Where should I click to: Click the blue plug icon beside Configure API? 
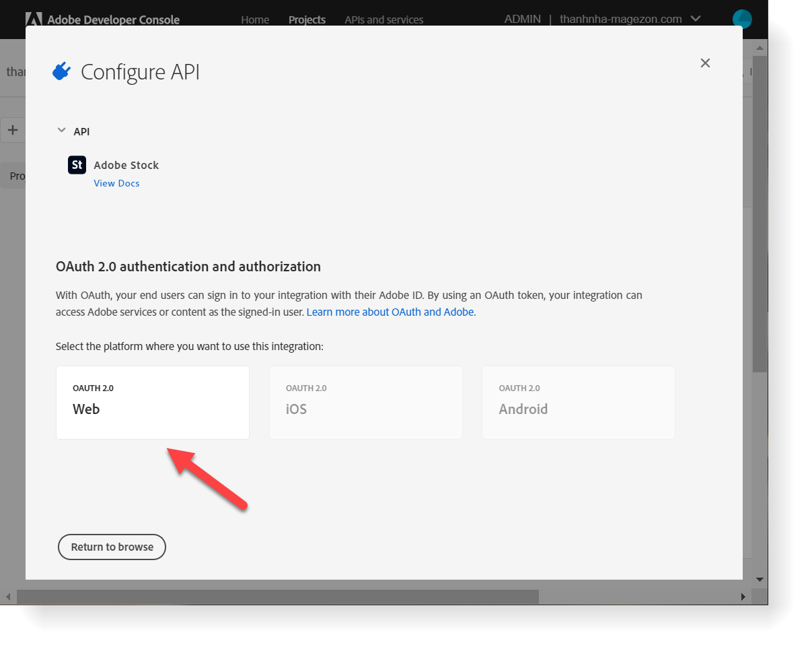pyautogui.click(x=61, y=71)
